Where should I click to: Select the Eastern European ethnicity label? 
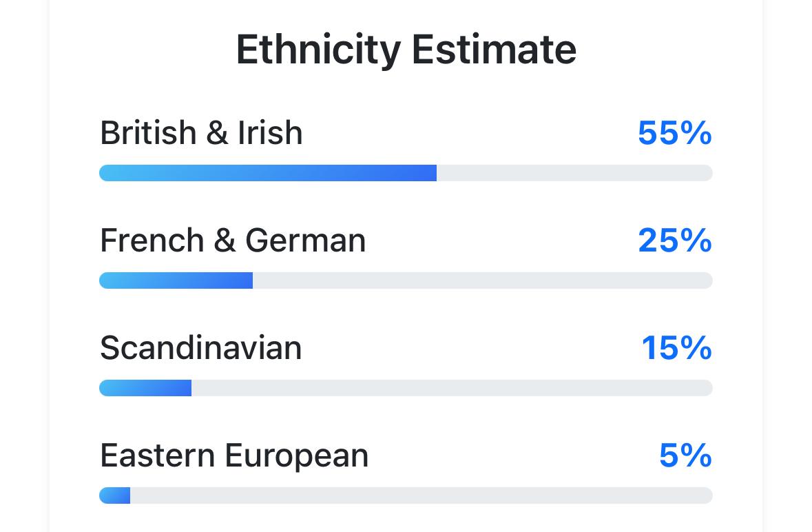pyautogui.click(x=234, y=456)
